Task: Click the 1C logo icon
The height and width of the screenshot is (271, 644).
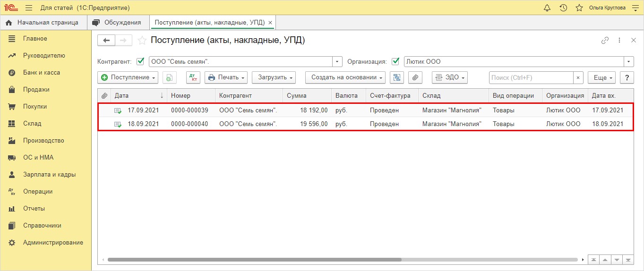Action: (11, 8)
